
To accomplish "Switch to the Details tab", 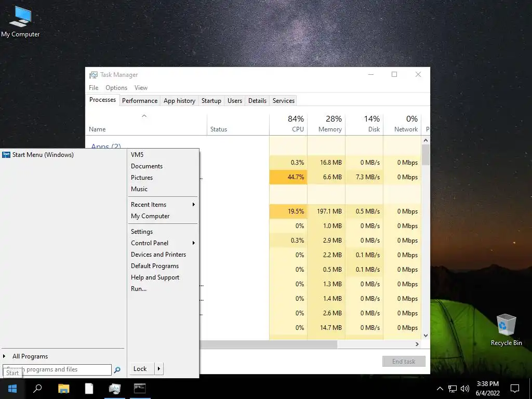I will [257, 101].
